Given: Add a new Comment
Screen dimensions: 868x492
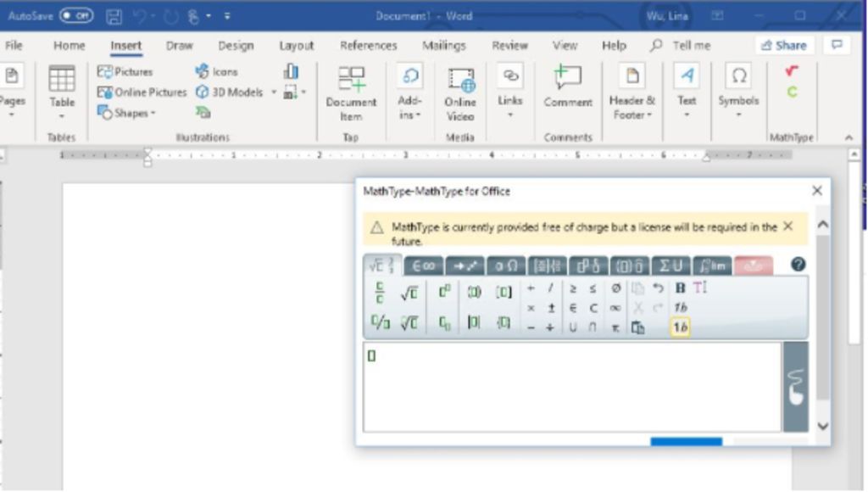Looking at the screenshot, I should click(x=568, y=86).
